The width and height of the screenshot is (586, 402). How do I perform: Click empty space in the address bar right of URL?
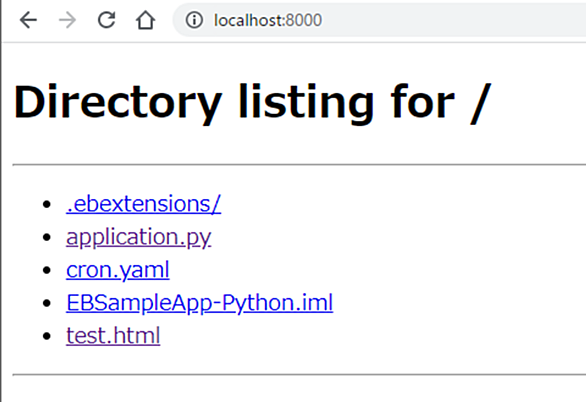pos(454,20)
